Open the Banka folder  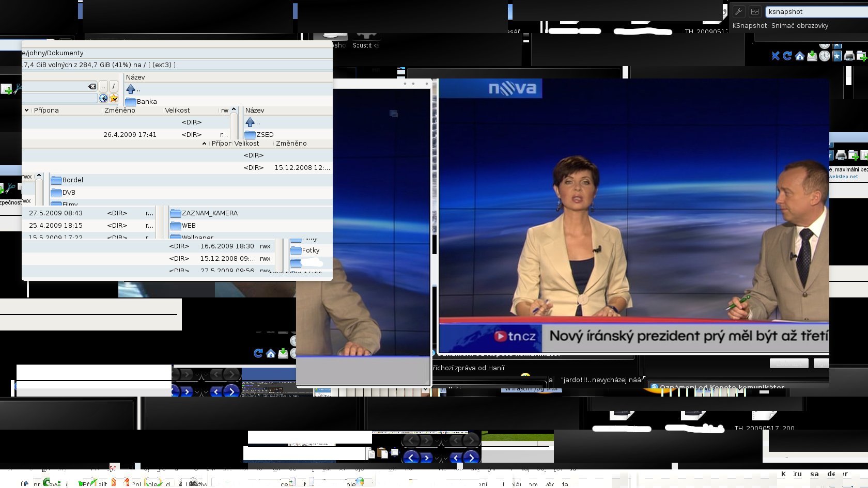pyautogui.click(x=146, y=102)
